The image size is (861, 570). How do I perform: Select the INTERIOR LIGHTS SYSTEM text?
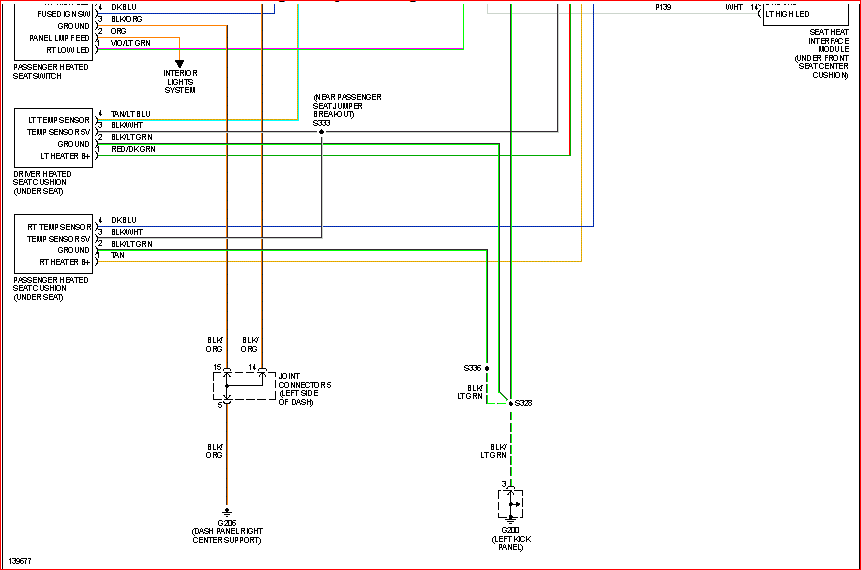(180, 81)
